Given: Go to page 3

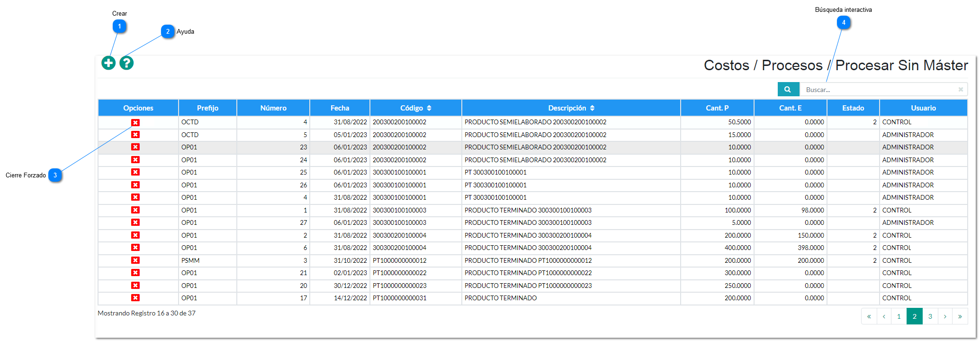Looking at the screenshot, I should coord(930,316).
